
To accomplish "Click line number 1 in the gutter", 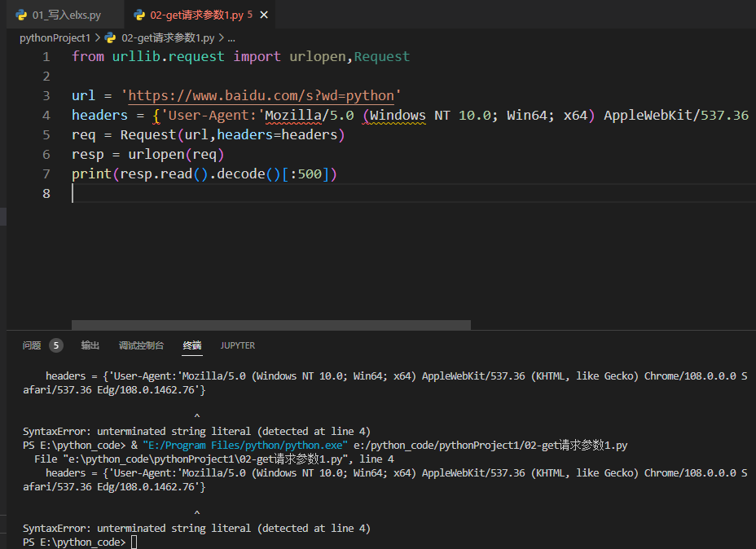I will click(46, 57).
